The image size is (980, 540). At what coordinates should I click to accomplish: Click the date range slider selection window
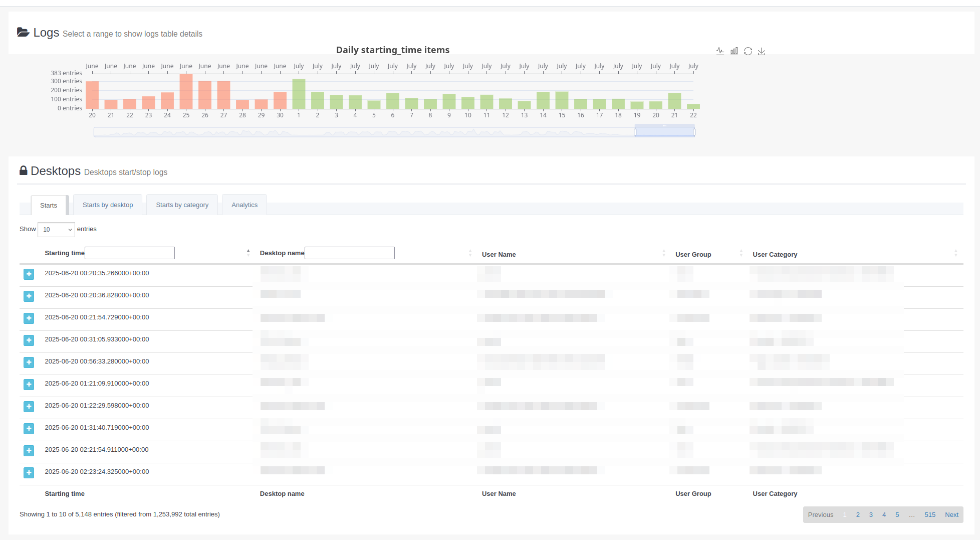coord(664,132)
